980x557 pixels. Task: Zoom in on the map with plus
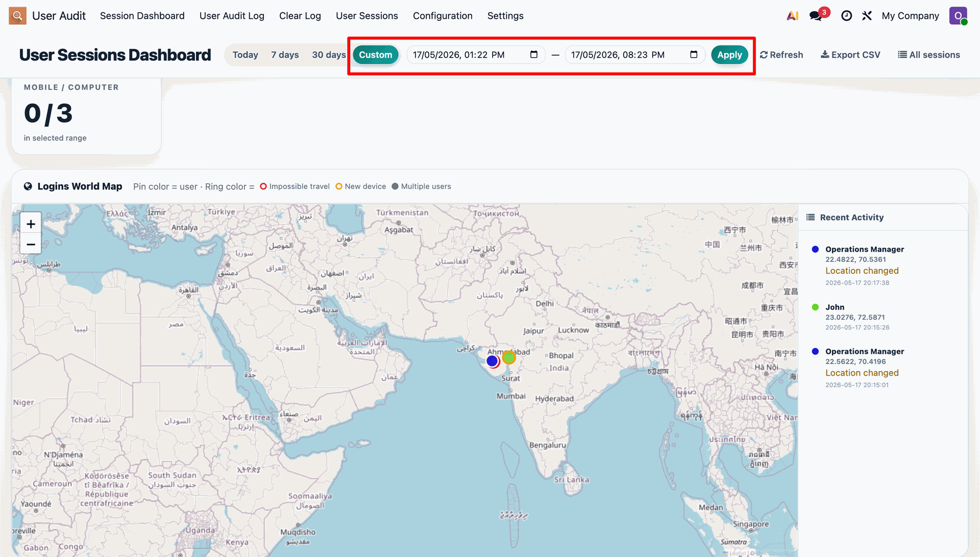click(x=31, y=224)
